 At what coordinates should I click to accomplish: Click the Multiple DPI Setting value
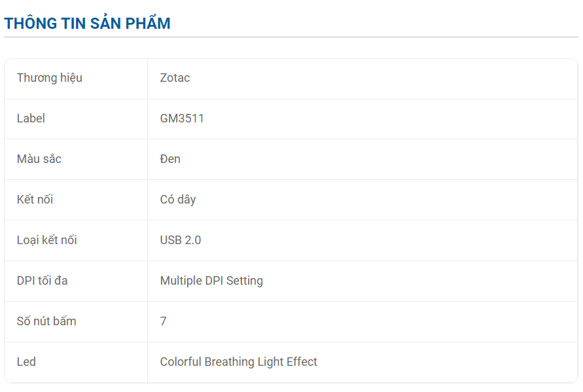click(x=211, y=281)
